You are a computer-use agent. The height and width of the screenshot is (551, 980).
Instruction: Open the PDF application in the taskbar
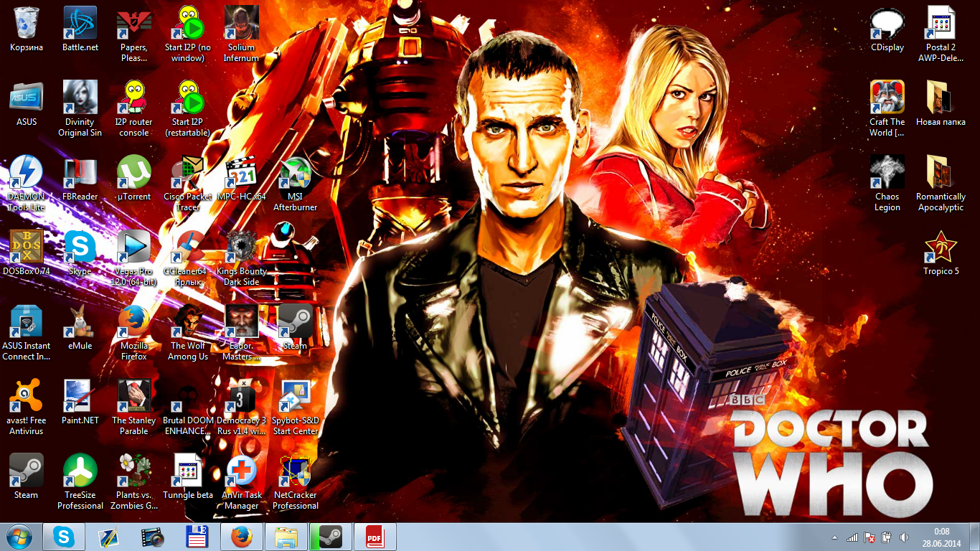[375, 537]
